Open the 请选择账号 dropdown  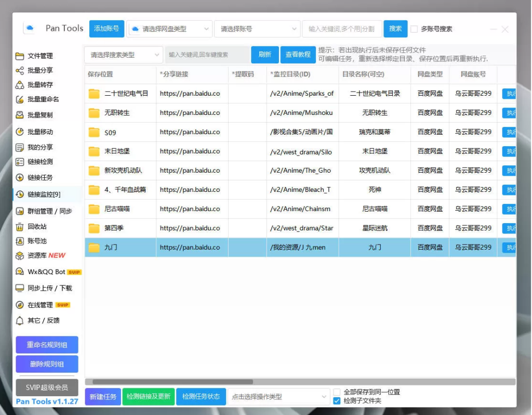258,29
